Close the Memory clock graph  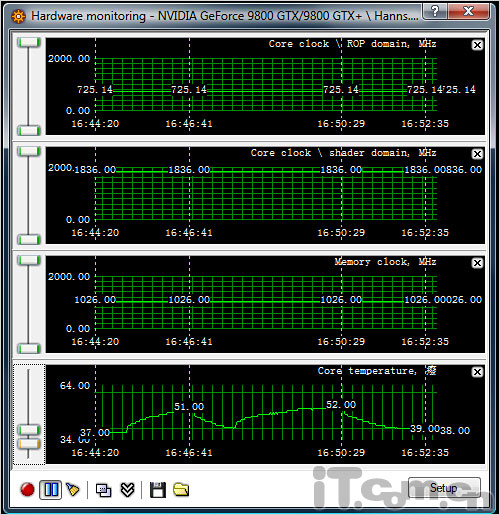click(x=477, y=263)
